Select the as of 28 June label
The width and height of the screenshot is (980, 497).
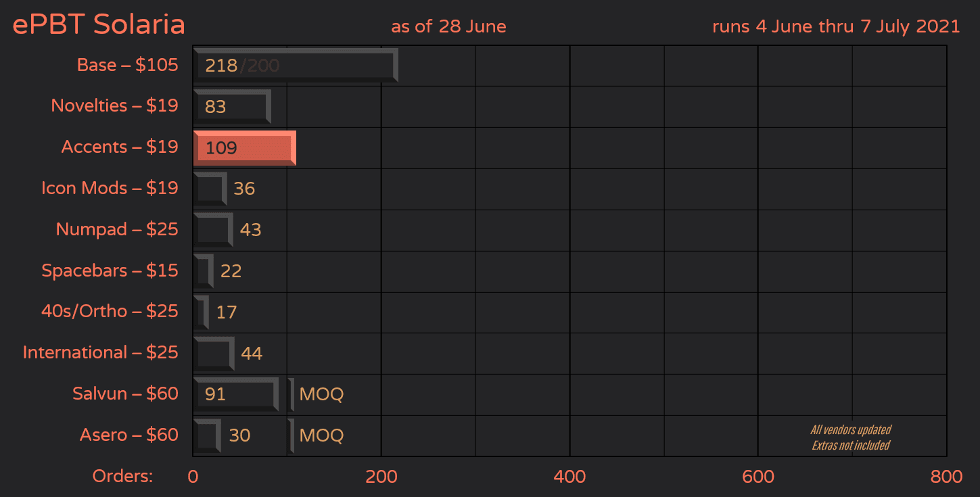coord(448,26)
